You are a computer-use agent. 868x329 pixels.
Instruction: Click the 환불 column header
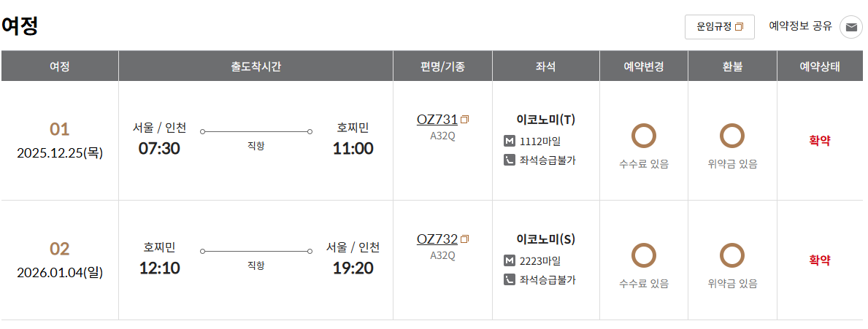pos(732,66)
